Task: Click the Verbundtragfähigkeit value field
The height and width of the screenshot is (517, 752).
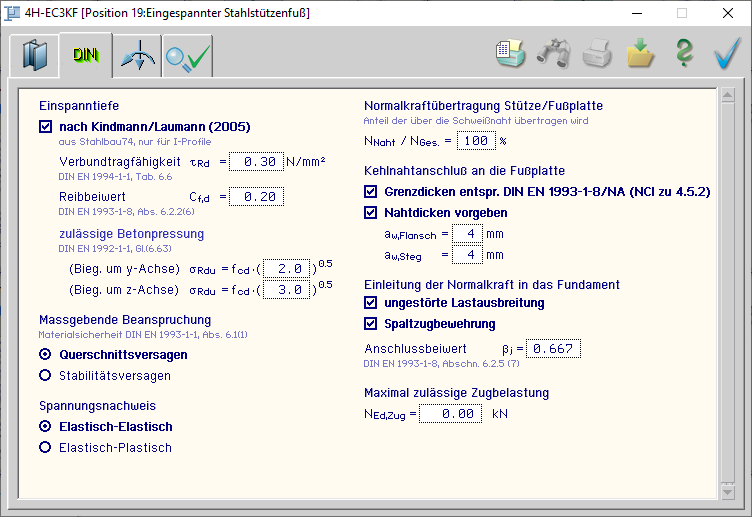Action: (x=255, y=162)
